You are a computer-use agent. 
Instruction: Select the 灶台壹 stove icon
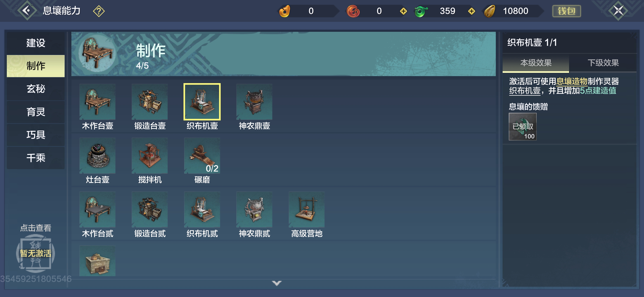pos(97,156)
